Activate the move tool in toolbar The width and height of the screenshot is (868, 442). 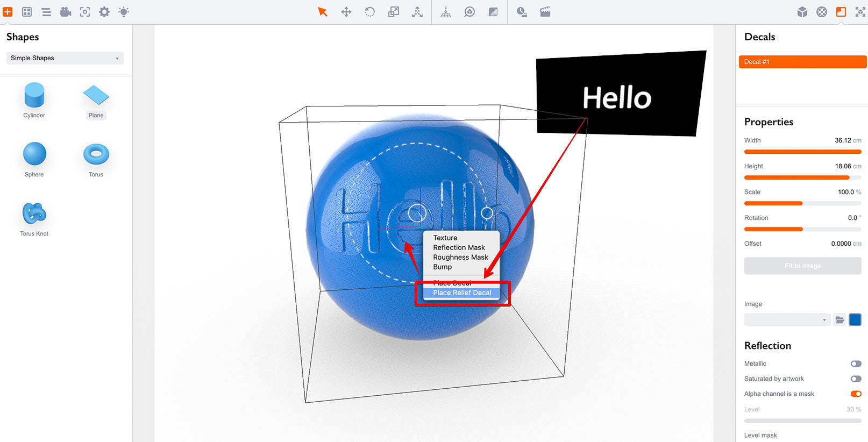click(x=346, y=12)
